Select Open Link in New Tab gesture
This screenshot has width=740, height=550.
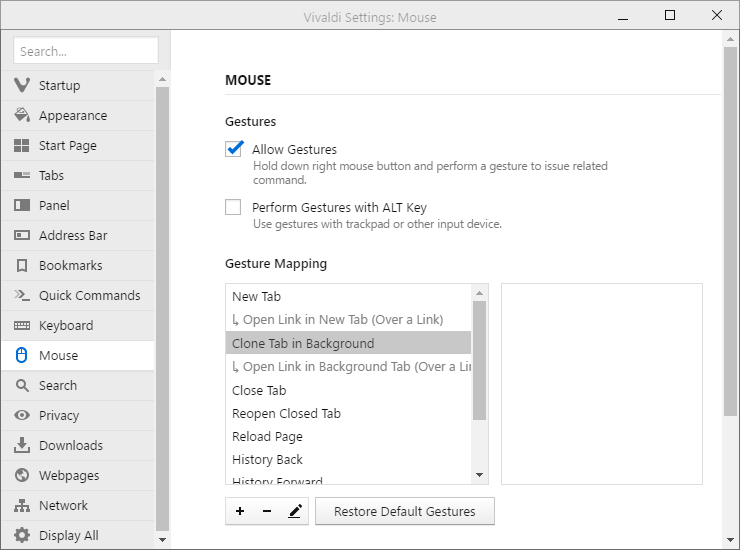(x=348, y=320)
